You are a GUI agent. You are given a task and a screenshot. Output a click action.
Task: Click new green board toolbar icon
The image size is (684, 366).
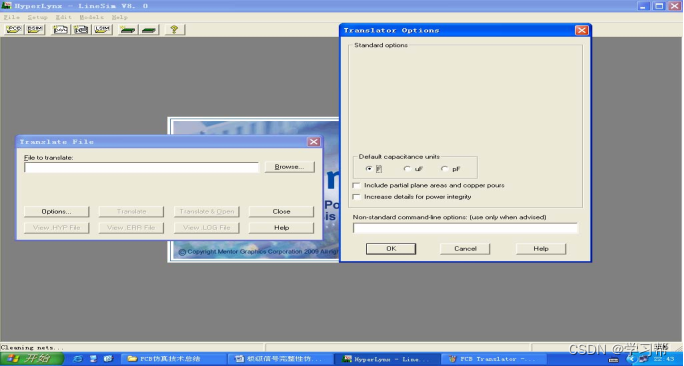pos(128,29)
